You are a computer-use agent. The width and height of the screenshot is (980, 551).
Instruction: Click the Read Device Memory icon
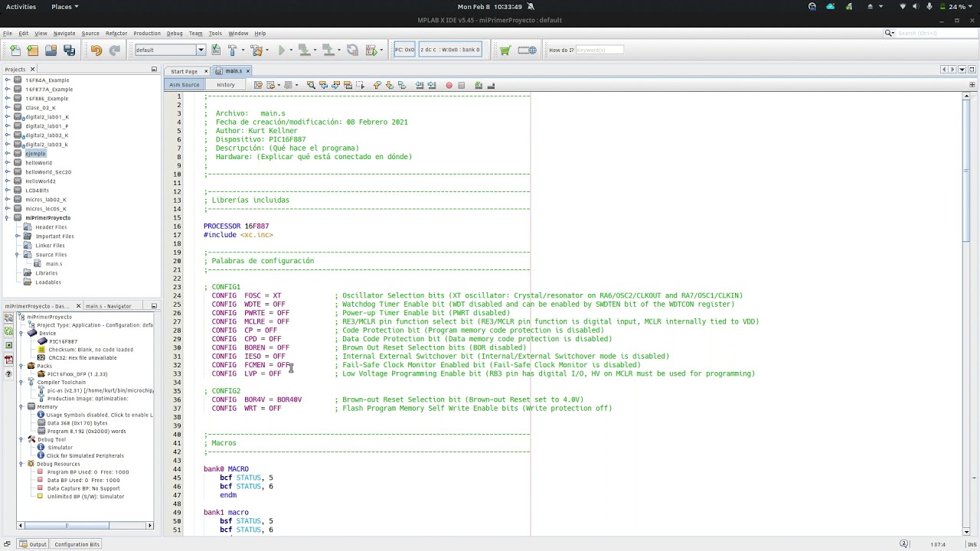[x=329, y=51]
